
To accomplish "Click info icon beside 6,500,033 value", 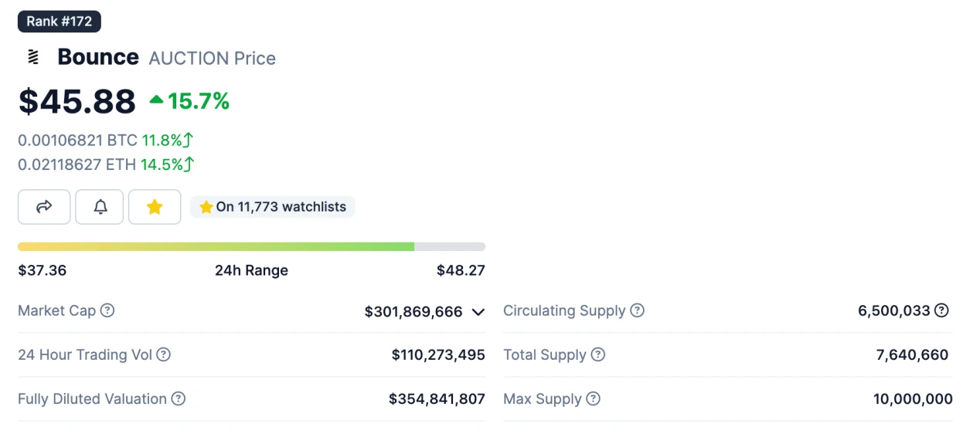I will (941, 310).
